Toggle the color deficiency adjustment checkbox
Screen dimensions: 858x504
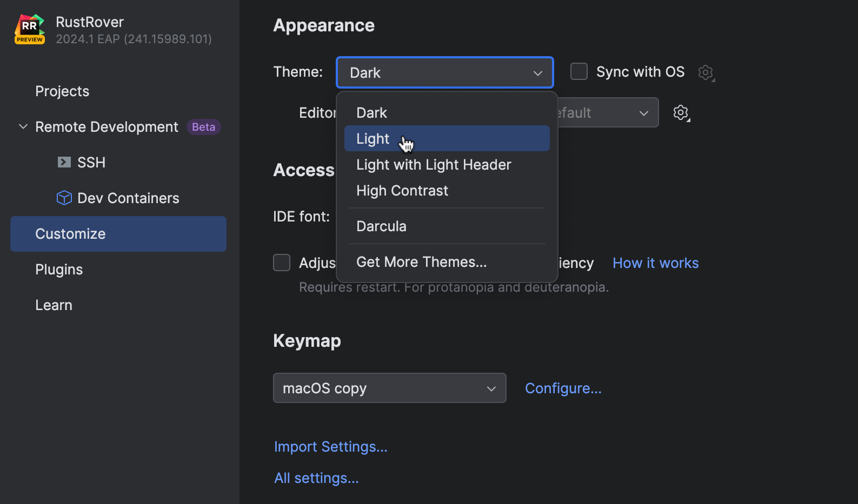click(282, 263)
